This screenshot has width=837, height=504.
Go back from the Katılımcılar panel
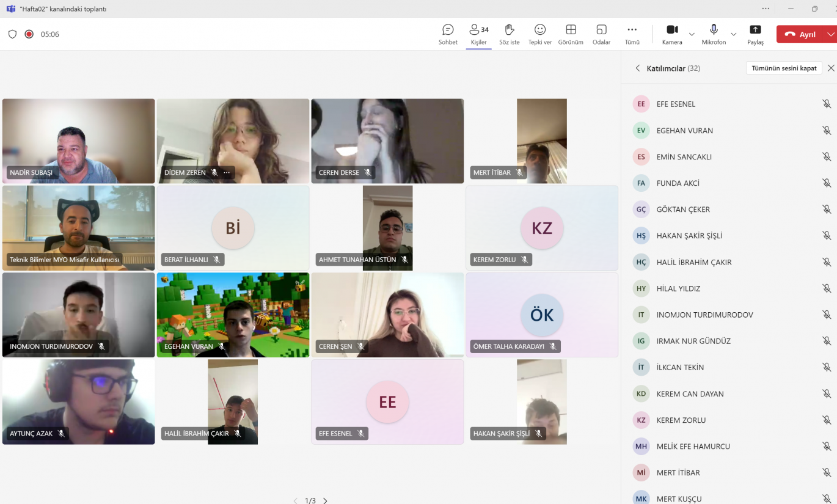[638, 68]
